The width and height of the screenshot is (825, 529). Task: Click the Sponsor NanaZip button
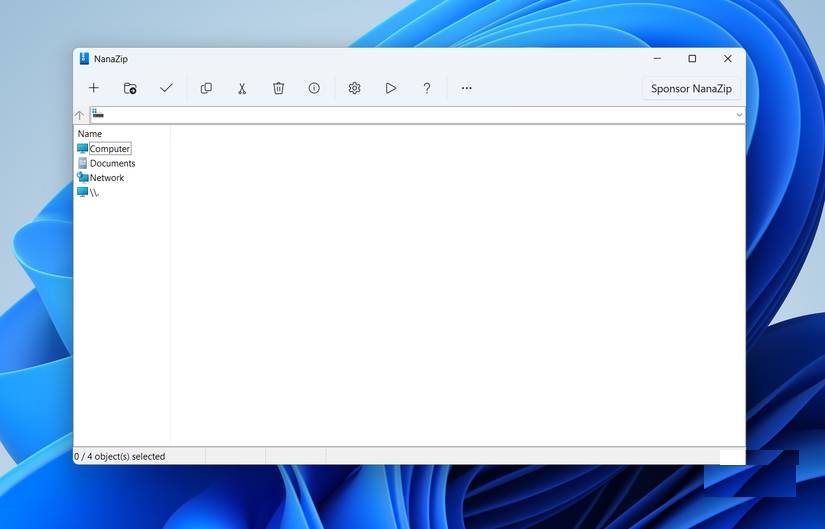691,88
